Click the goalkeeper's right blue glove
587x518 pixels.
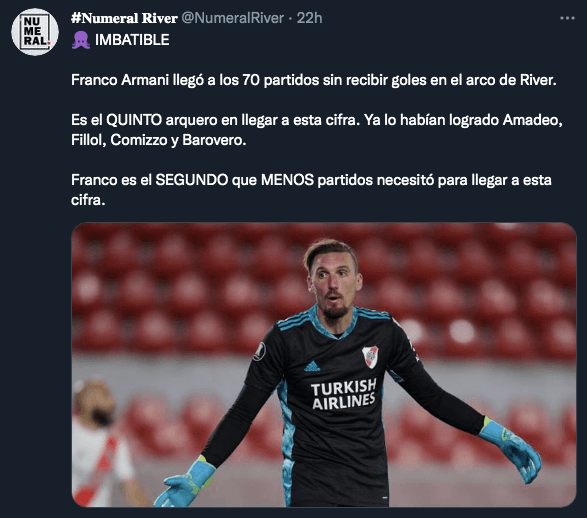tap(186, 481)
